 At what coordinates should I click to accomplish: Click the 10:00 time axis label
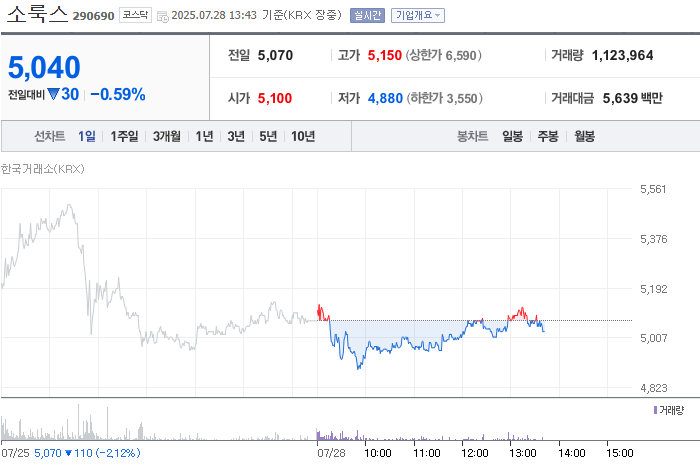377,453
